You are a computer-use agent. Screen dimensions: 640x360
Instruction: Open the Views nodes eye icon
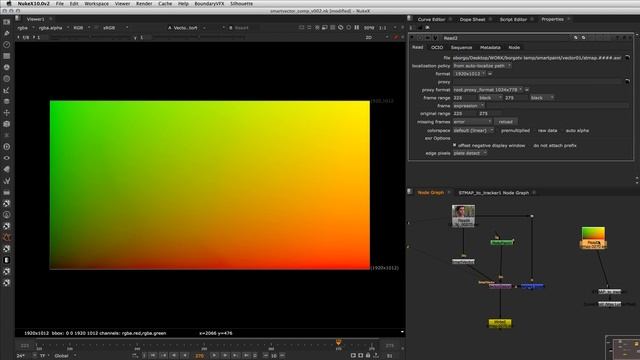[7, 158]
